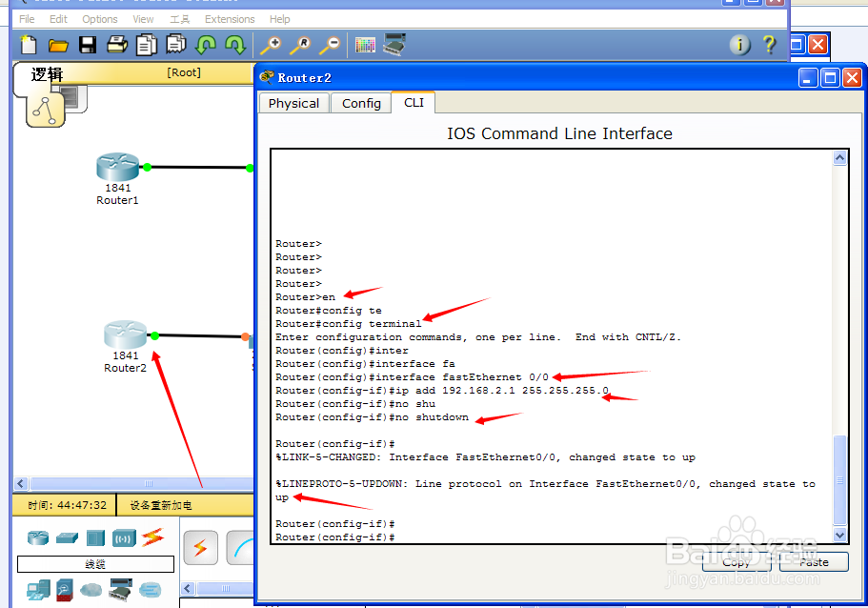Choose the Wireless devices category

click(x=124, y=537)
